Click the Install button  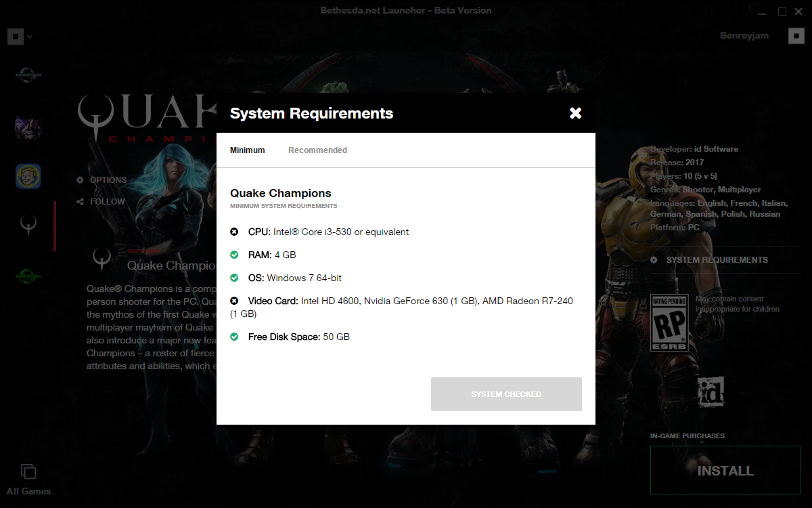pyautogui.click(x=725, y=471)
